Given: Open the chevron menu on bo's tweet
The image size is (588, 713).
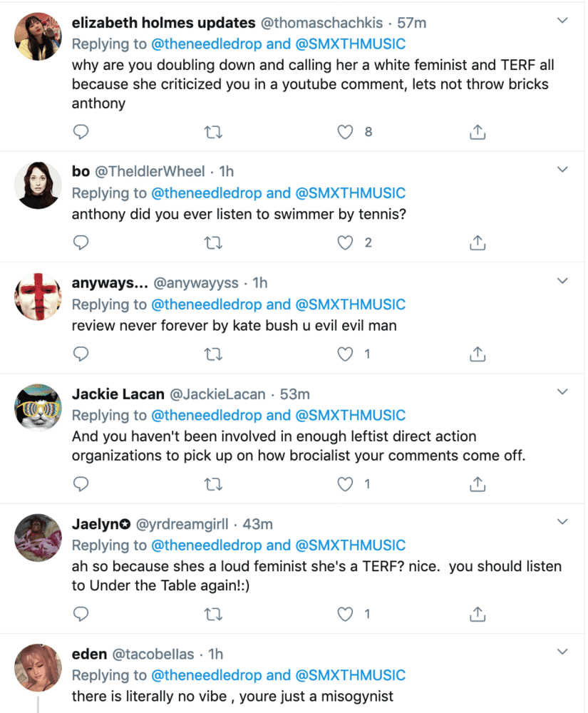Looking at the screenshot, I should click(562, 170).
